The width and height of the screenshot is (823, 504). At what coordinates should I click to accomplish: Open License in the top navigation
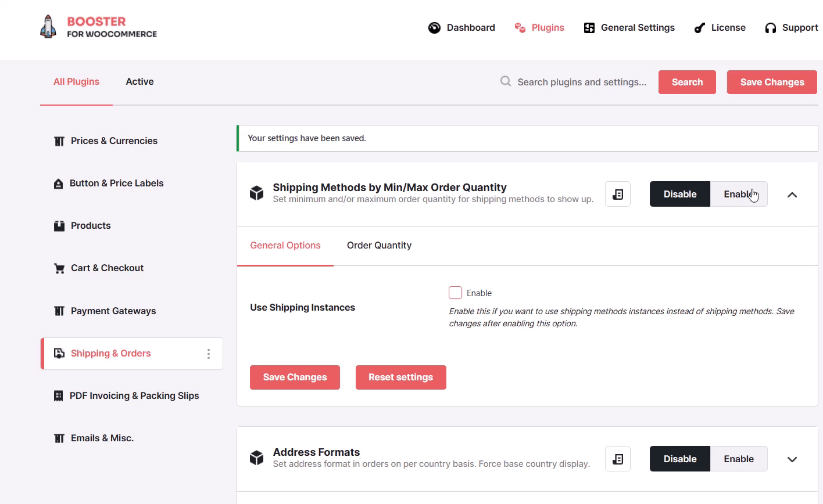pyautogui.click(x=720, y=28)
